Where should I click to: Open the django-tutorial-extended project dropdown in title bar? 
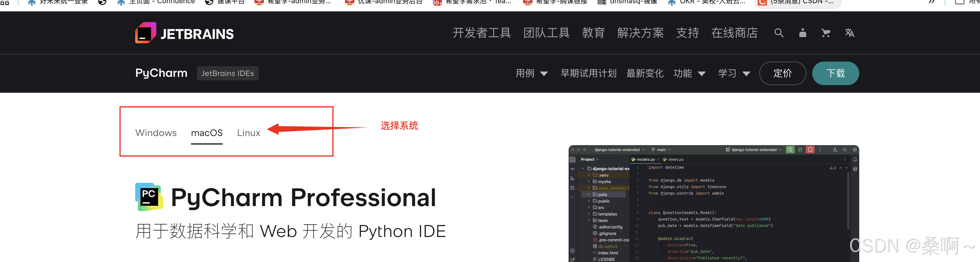click(x=619, y=150)
